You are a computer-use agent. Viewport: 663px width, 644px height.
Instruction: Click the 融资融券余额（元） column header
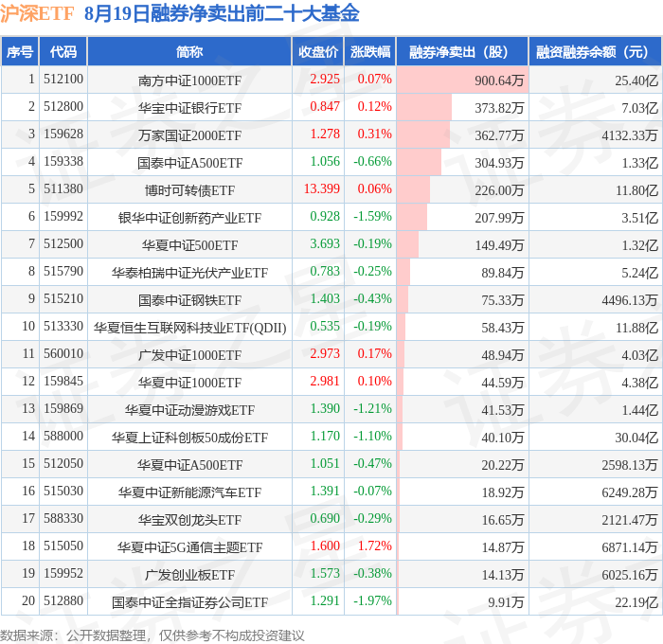[x=596, y=51]
